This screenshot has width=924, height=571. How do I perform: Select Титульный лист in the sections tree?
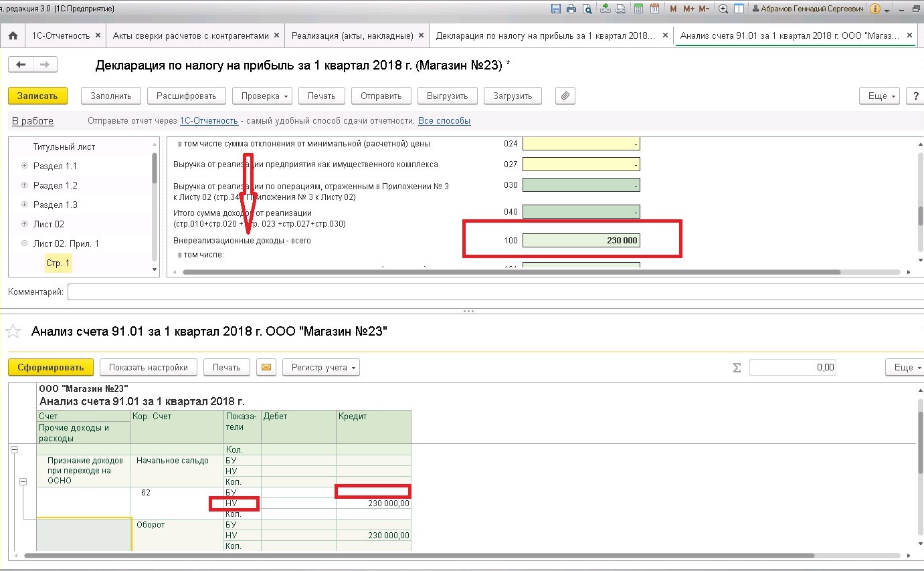[64, 146]
